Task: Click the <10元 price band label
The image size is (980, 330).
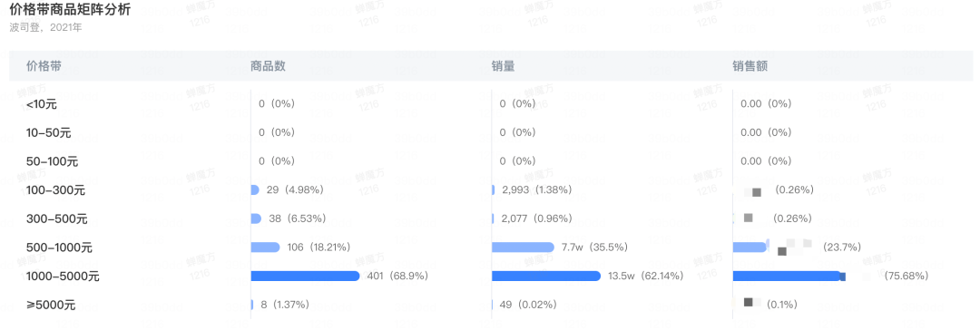Action: click(41, 104)
